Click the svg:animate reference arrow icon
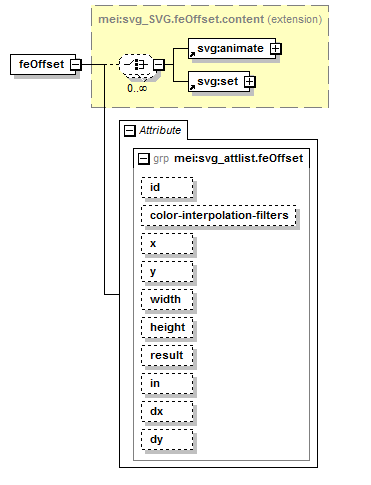The image size is (371, 485). click(x=192, y=54)
